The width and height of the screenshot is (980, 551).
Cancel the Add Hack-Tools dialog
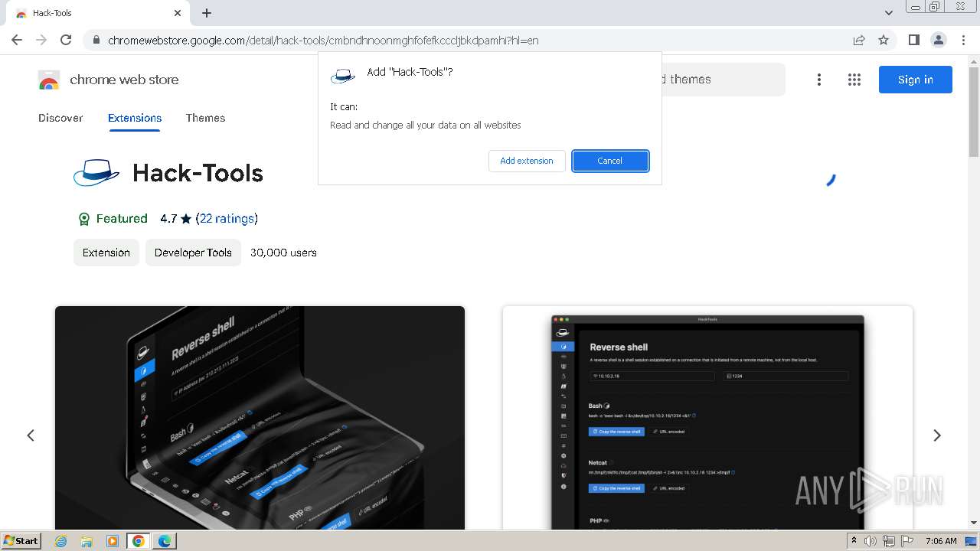pos(610,161)
